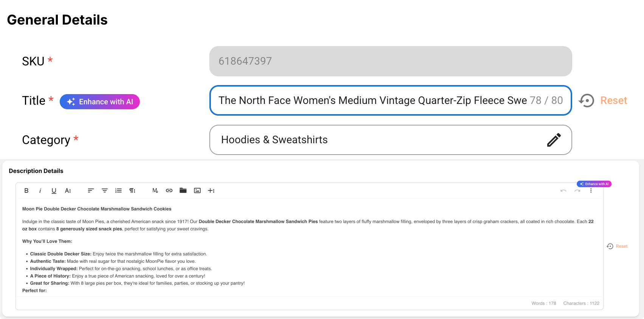
Task: Insert an image into description
Action: [x=197, y=190]
